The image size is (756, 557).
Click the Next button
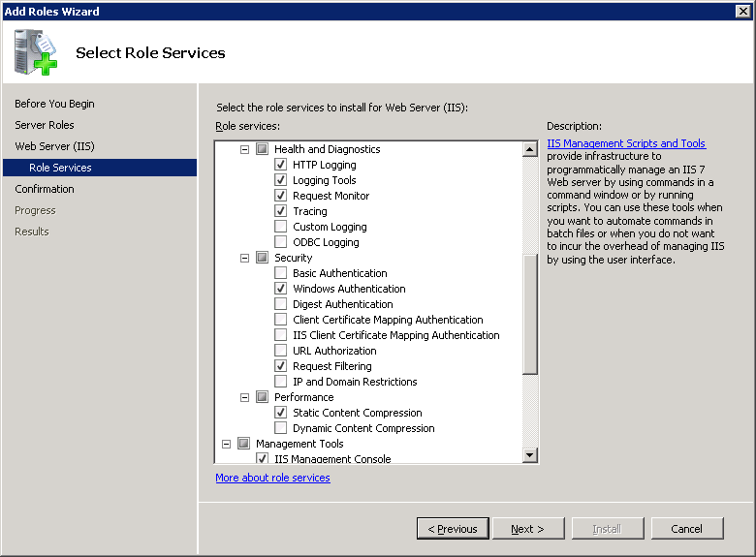click(x=528, y=529)
